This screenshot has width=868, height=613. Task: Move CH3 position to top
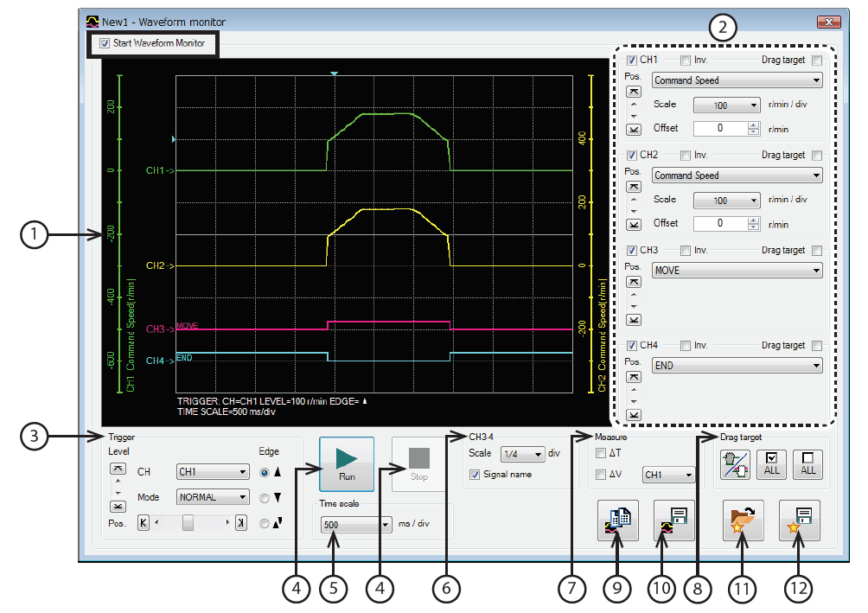coord(634,282)
